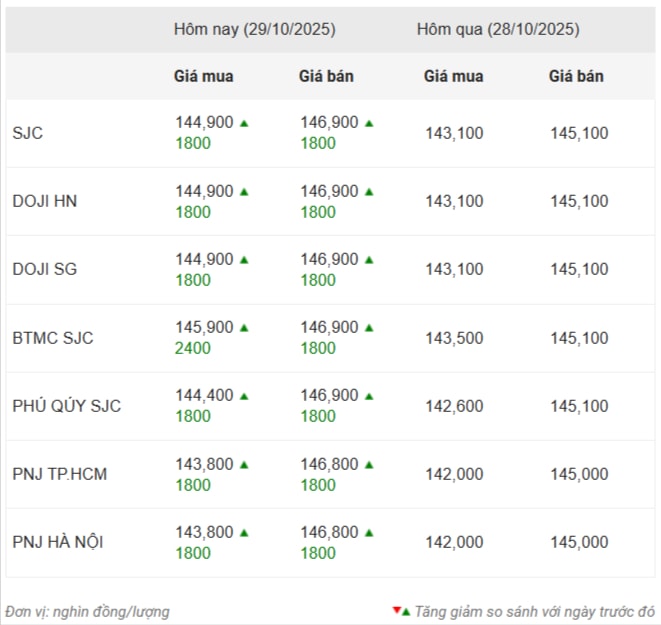661x625 pixels.
Task: Click the 'Tăng giảm so sánh với ngày trước đó' note
Action: click(535, 612)
